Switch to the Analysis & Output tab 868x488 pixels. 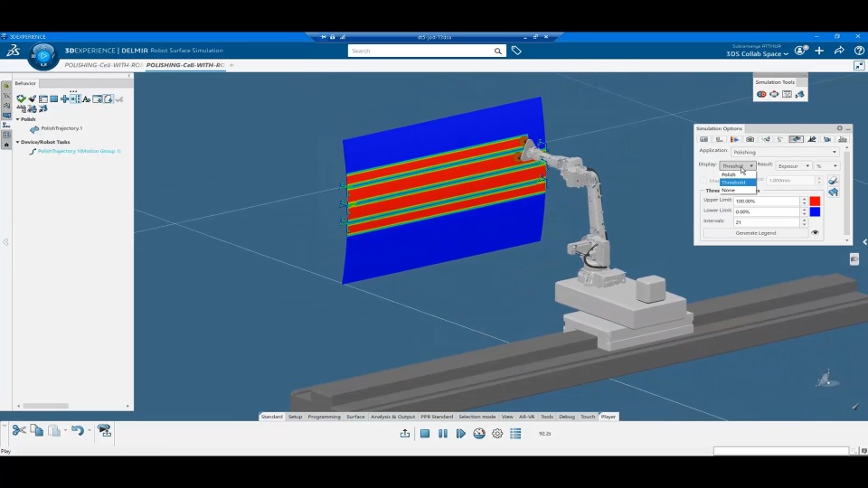[x=392, y=418]
